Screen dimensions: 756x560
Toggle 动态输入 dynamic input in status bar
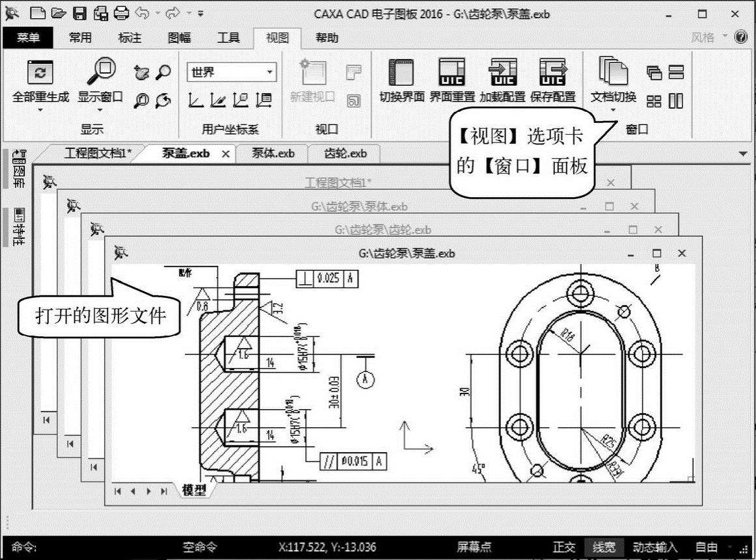tap(655, 547)
